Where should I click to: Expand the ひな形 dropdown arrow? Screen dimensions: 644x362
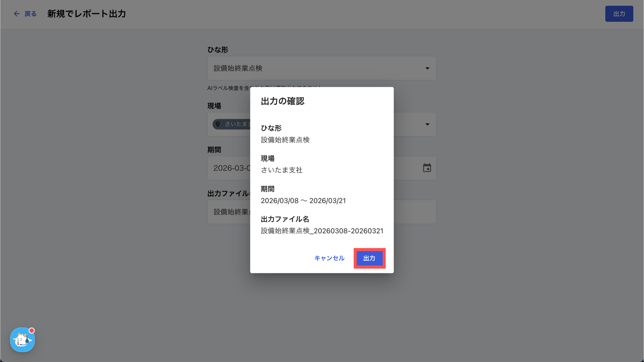point(427,68)
